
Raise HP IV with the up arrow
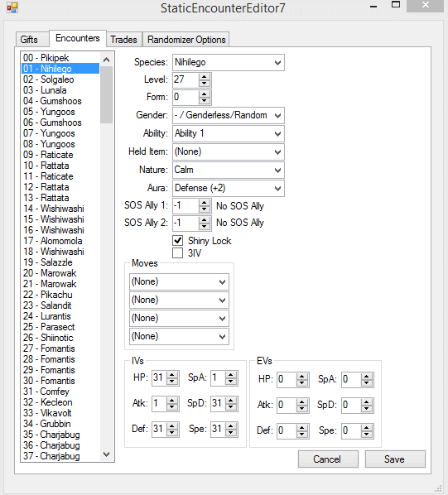click(x=172, y=375)
